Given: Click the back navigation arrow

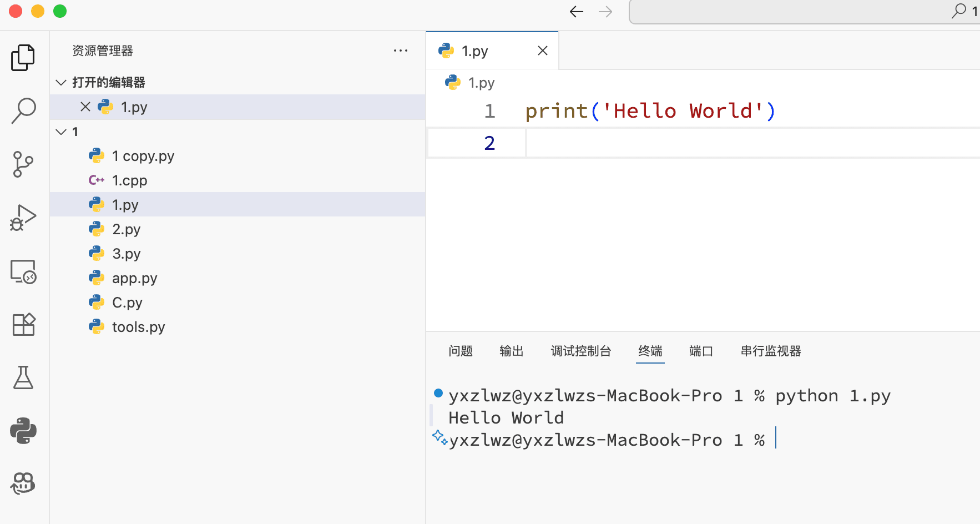Looking at the screenshot, I should click(x=577, y=12).
